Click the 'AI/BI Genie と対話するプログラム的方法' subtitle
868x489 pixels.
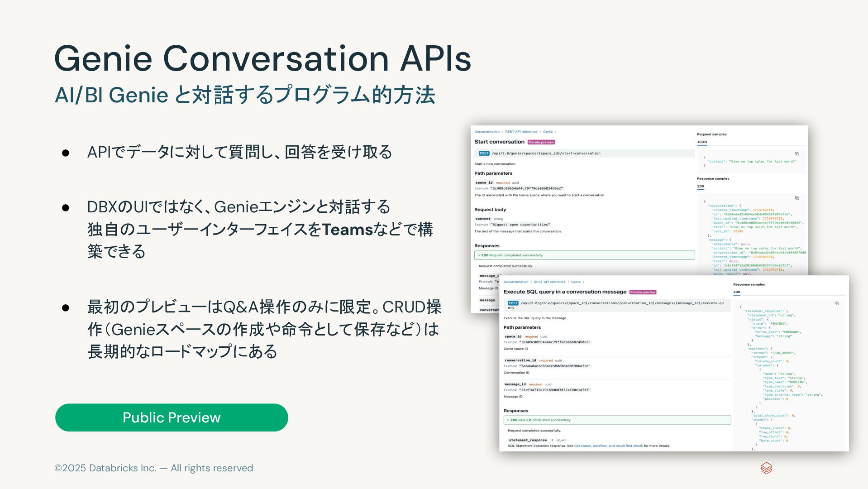click(x=245, y=95)
